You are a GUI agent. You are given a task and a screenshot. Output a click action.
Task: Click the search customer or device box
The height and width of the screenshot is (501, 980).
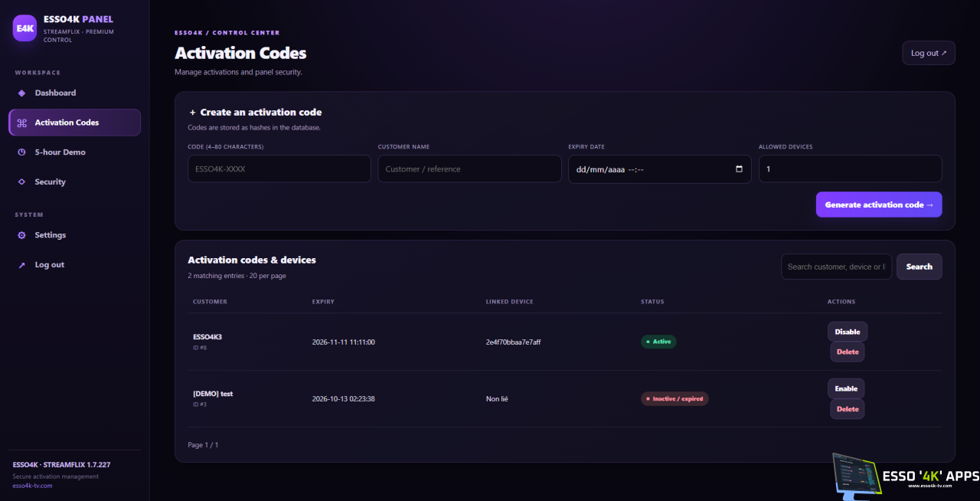coord(836,267)
